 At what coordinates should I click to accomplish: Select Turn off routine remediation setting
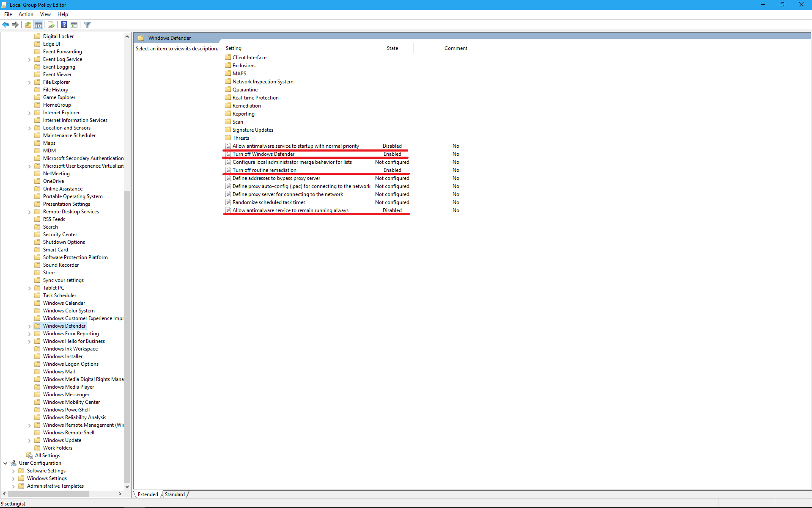point(264,170)
